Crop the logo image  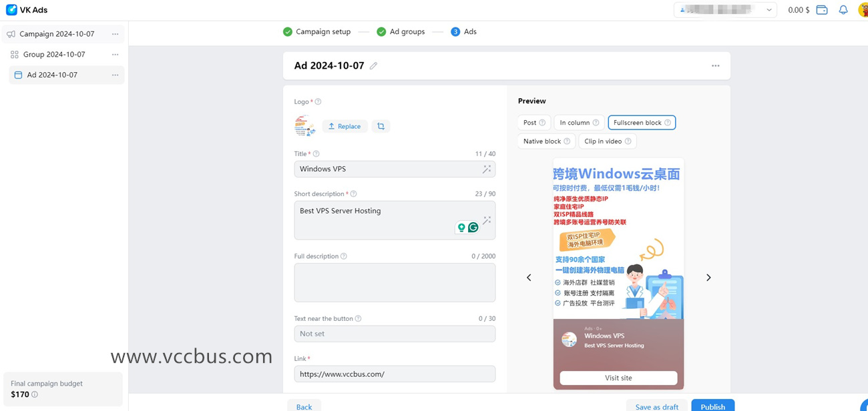(381, 126)
